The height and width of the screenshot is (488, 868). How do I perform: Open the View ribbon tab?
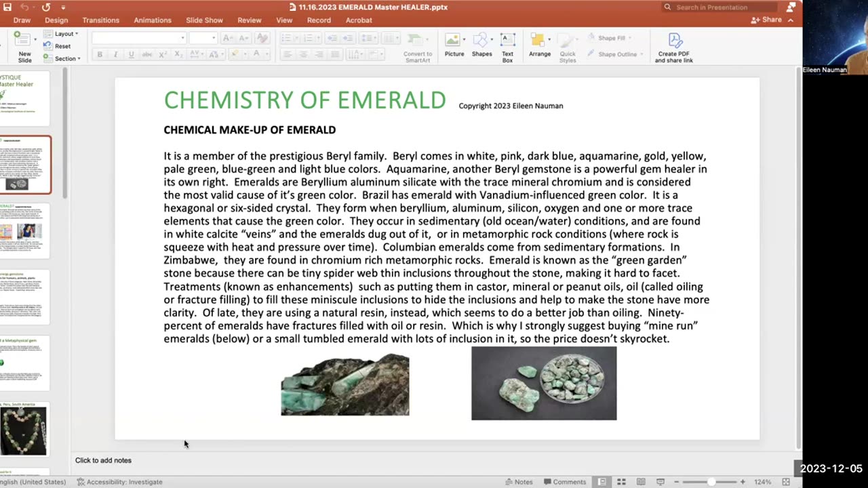[x=284, y=20]
